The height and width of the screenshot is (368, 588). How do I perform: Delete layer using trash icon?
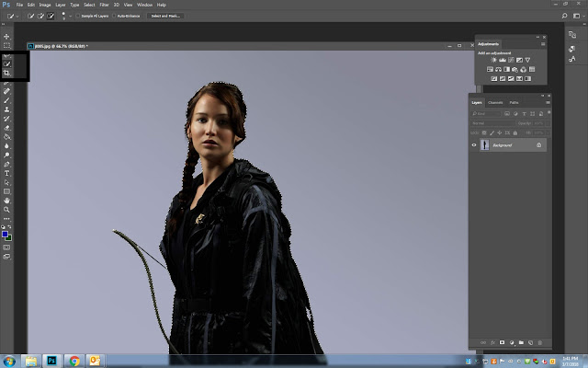pyautogui.click(x=540, y=342)
